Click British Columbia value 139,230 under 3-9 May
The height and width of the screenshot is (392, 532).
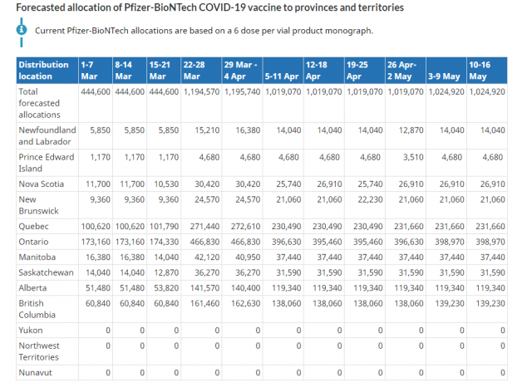(450, 303)
